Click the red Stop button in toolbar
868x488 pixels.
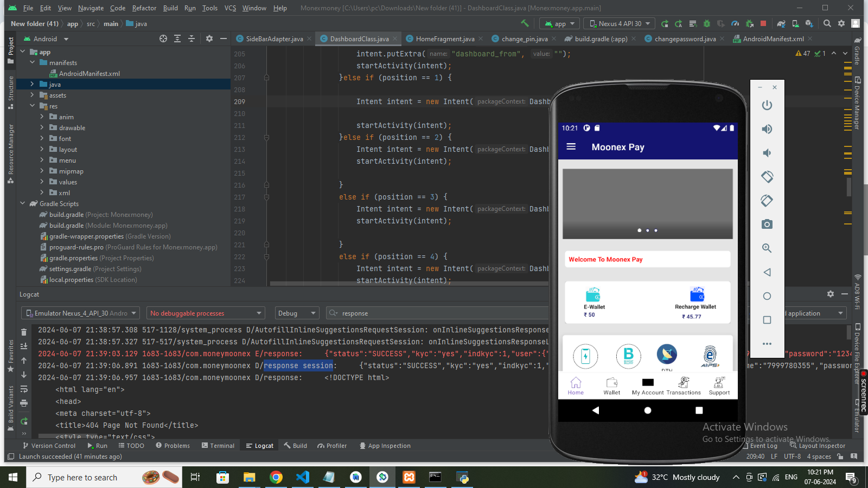tap(763, 23)
